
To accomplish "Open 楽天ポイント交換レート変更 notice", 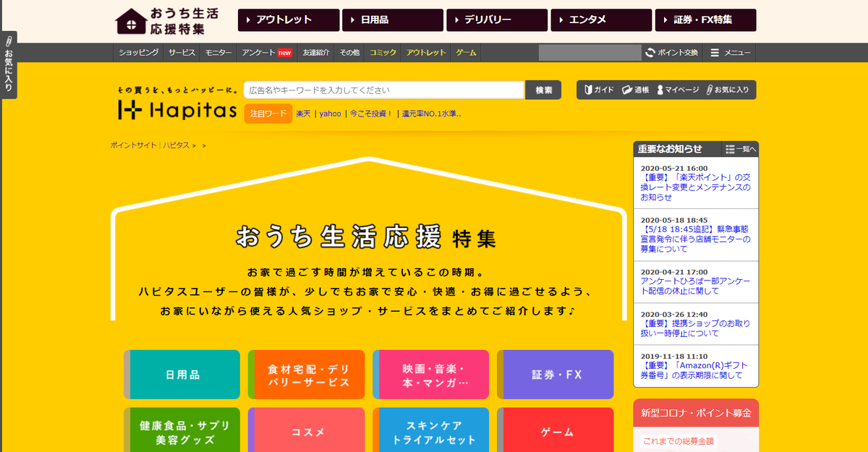I will click(x=695, y=187).
